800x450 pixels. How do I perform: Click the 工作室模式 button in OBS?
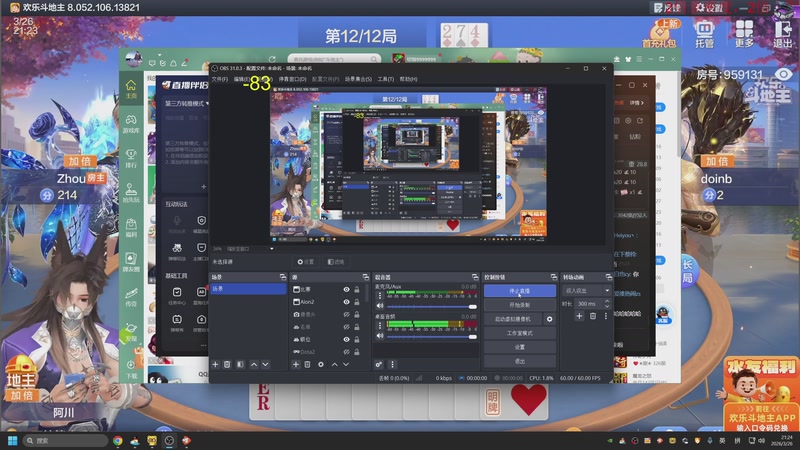[519, 333]
